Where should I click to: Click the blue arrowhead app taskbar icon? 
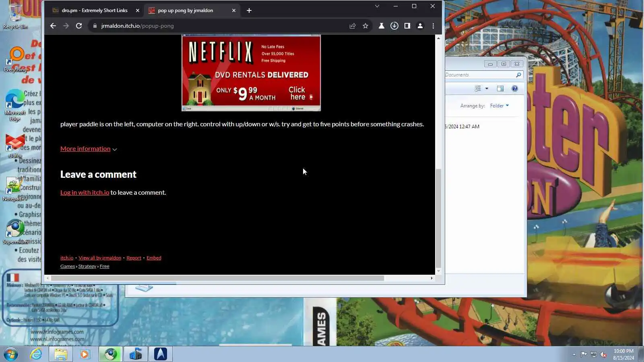(160, 354)
